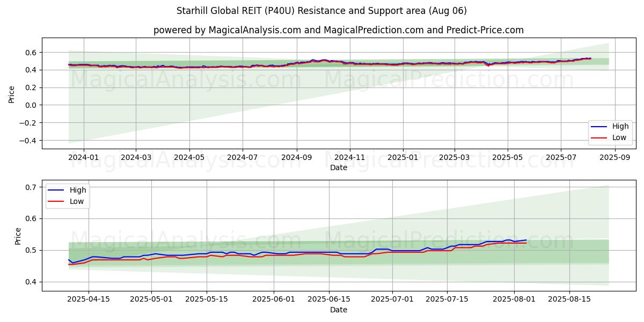The width and height of the screenshot is (644, 322).
Task: Click the 'Date' axis label under the bottom chart
Action: [339, 310]
